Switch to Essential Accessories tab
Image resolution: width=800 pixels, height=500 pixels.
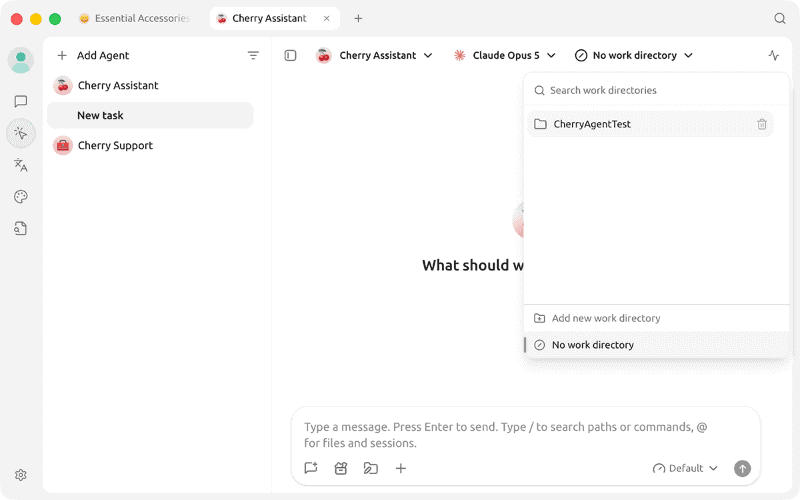pyautogui.click(x=135, y=18)
